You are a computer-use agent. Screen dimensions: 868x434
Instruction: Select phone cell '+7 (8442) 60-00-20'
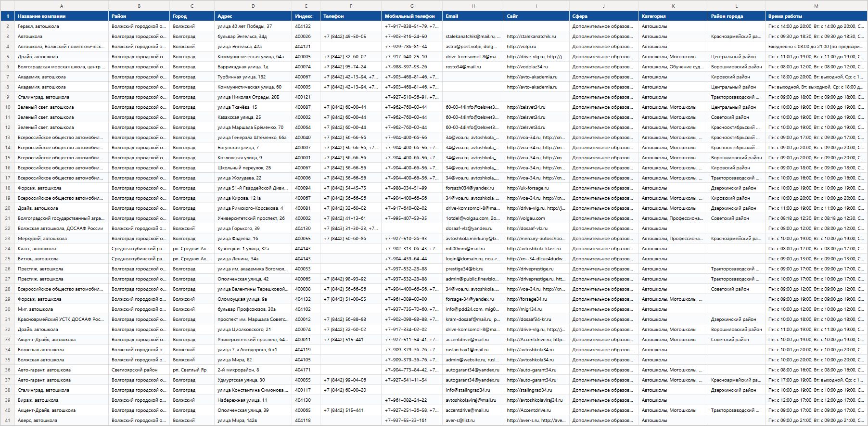(351, 390)
